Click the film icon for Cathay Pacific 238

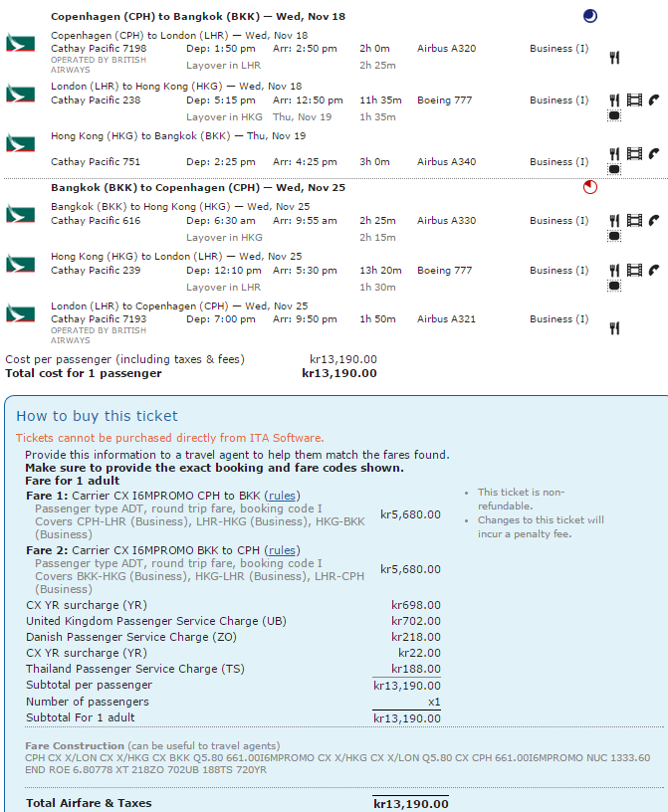pyautogui.click(x=634, y=100)
